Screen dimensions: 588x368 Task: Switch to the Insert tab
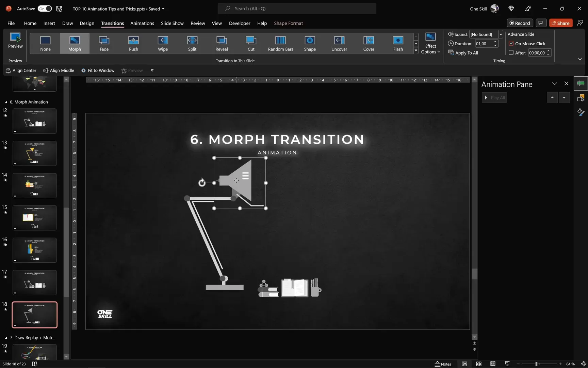point(49,23)
